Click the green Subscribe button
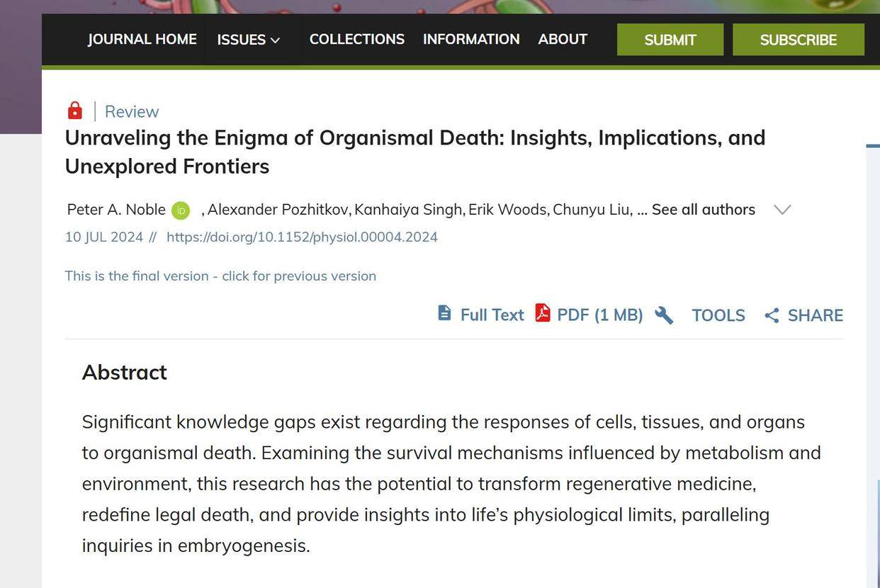The width and height of the screenshot is (880, 588). (x=799, y=40)
